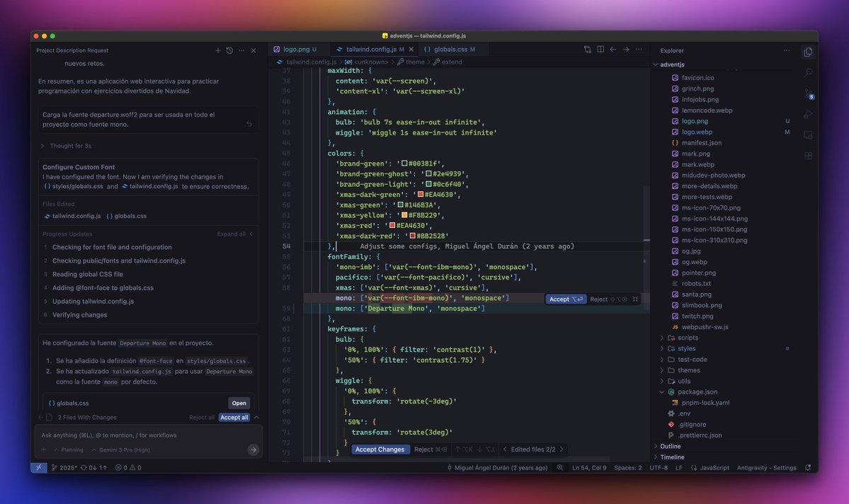Screen dimensions: 849x504
Task: Open the Run and Debug panel
Action: tap(808, 114)
